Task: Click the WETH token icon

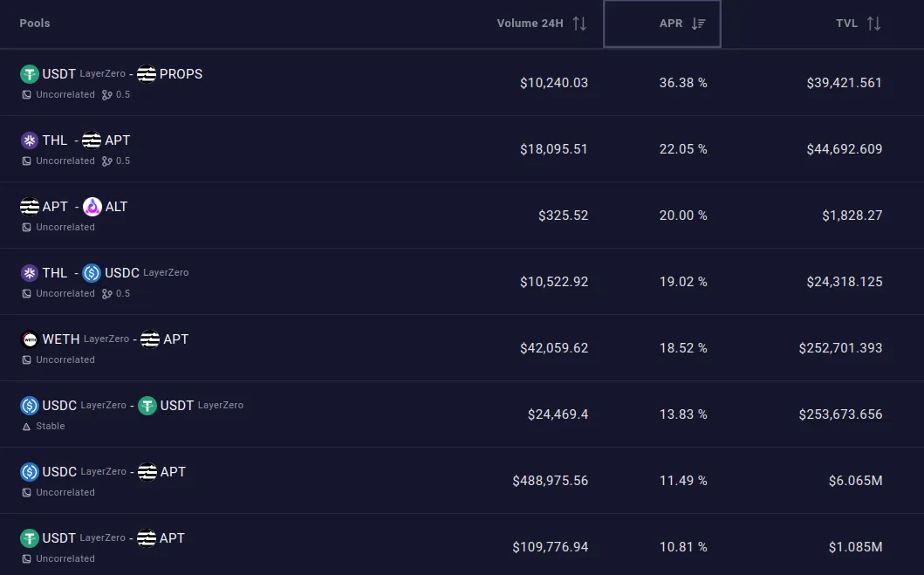Action: point(29,339)
